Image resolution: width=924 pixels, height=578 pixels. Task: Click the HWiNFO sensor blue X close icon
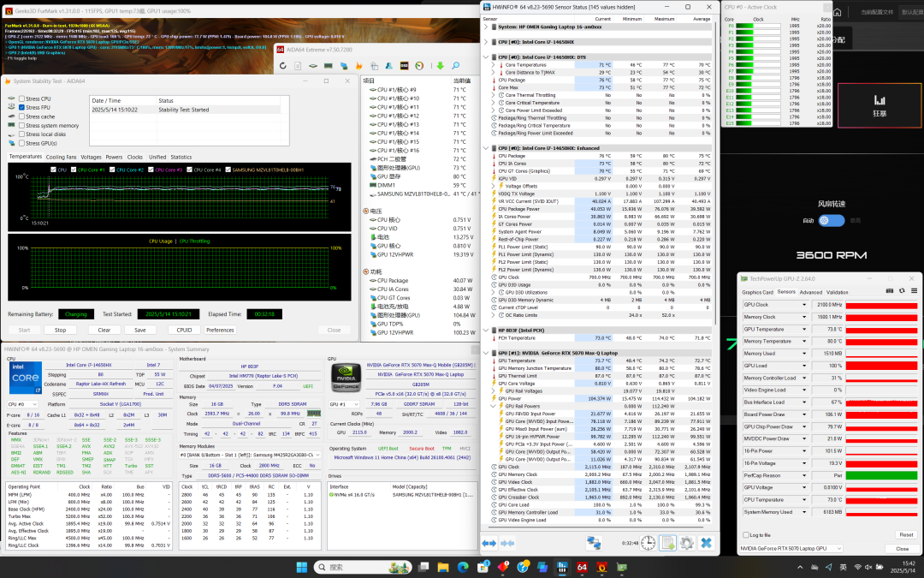coord(706,543)
